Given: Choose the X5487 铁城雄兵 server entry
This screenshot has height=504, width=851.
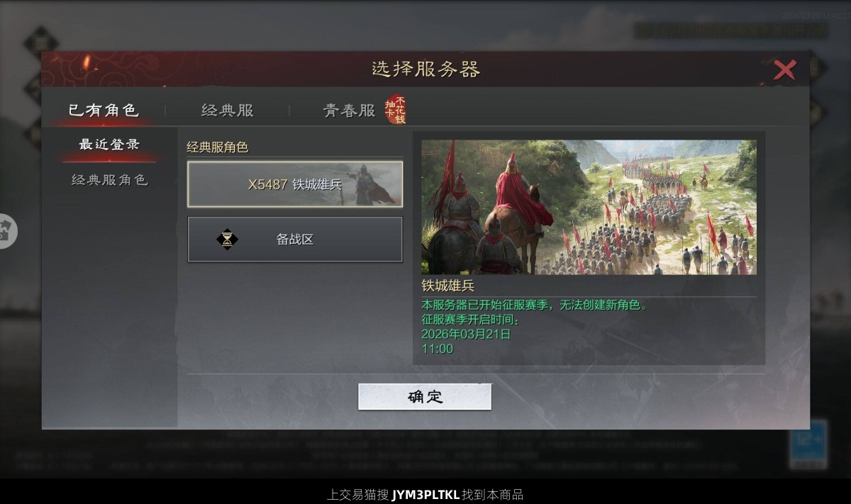Looking at the screenshot, I should point(295,184).
